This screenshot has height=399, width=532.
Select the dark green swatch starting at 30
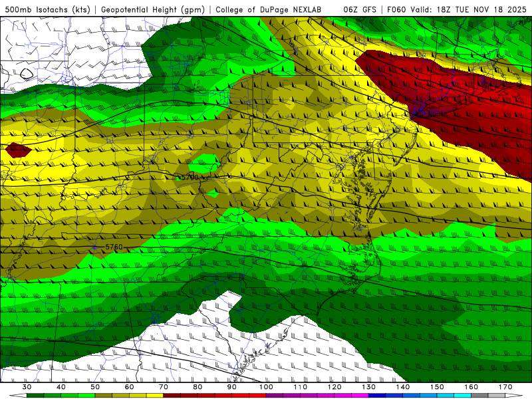point(35,396)
